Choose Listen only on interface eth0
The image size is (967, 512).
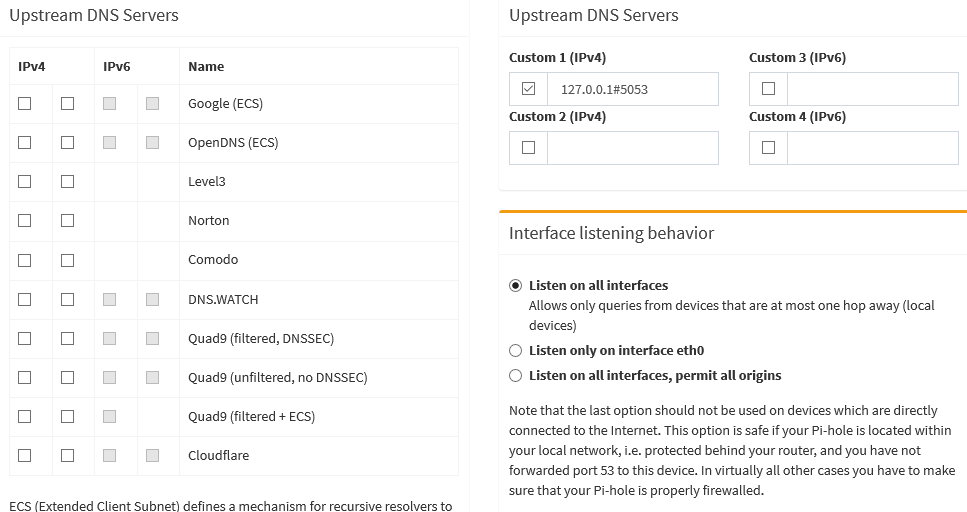pyautogui.click(x=516, y=350)
